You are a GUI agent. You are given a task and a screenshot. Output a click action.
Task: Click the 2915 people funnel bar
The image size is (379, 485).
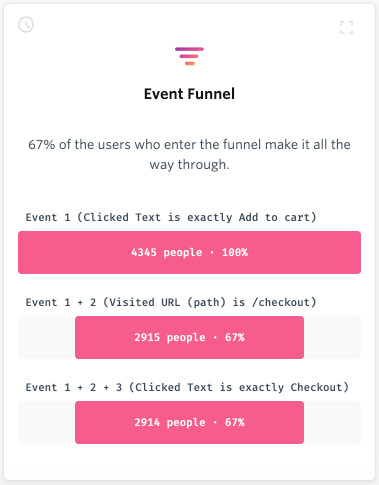pos(189,337)
